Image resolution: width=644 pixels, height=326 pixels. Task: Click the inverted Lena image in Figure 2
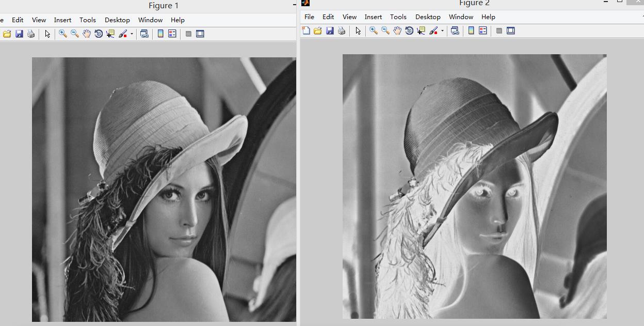coord(475,187)
